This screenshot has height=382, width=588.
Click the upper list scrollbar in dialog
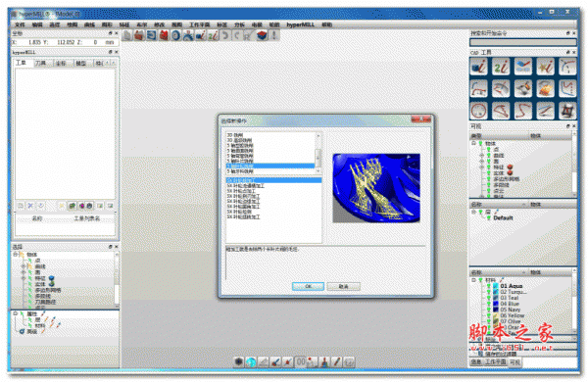[x=318, y=153]
